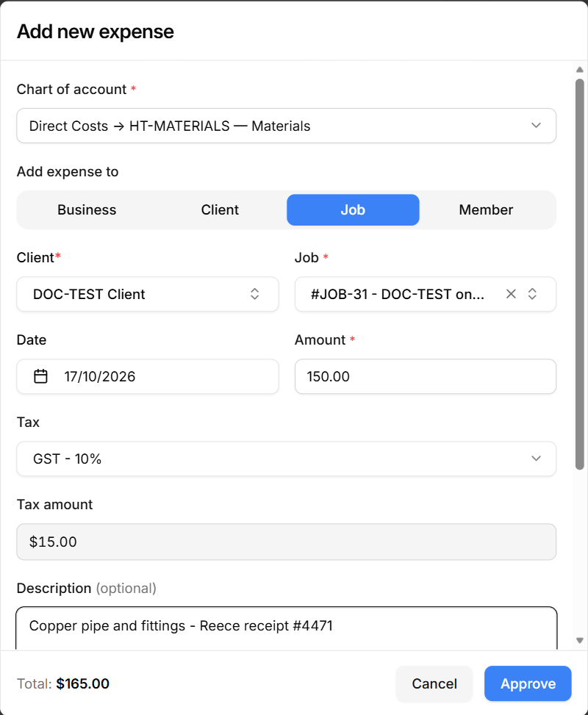
Task: Click the Total $165.00 text
Action: pyautogui.click(x=63, y=683)
